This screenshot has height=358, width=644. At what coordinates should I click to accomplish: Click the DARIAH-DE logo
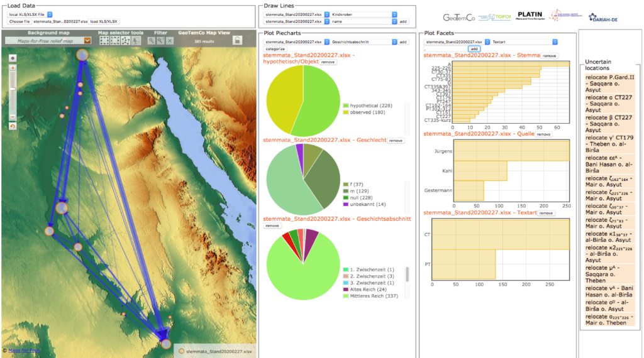point(603,18)
